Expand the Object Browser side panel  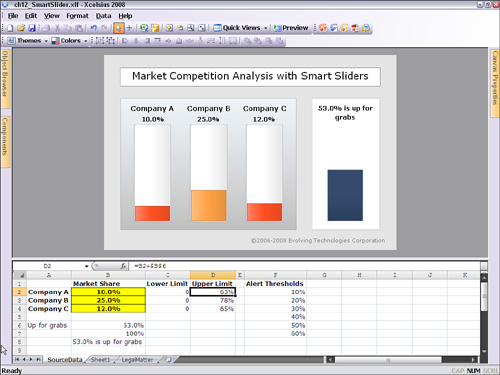point(5,78)
